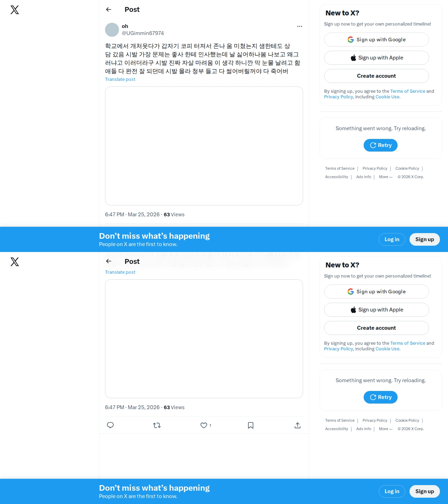Click the share upload icon under post
Screen dimensions: 448x504
pyautogui.click(x=297, y=425)
